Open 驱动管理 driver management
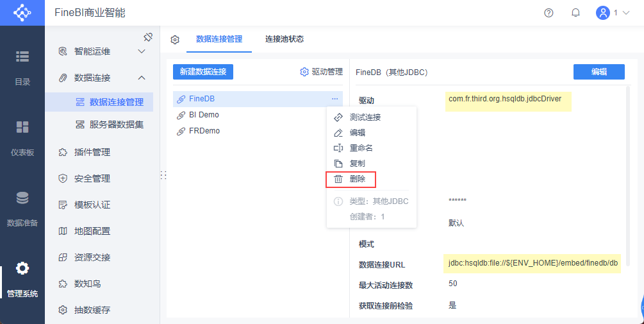Viewport: 644px width, 324px height. [x=322, y=72]
